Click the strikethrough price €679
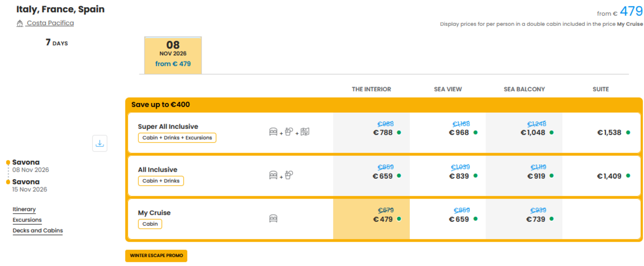Image resolution: width=644 pixels, height=266 pixels. click(386, 210)
